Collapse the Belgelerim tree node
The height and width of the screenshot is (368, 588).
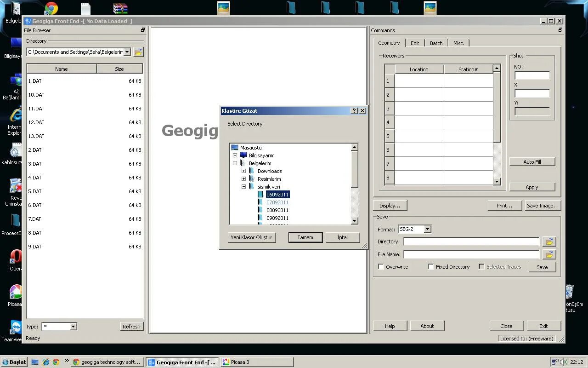235,163
